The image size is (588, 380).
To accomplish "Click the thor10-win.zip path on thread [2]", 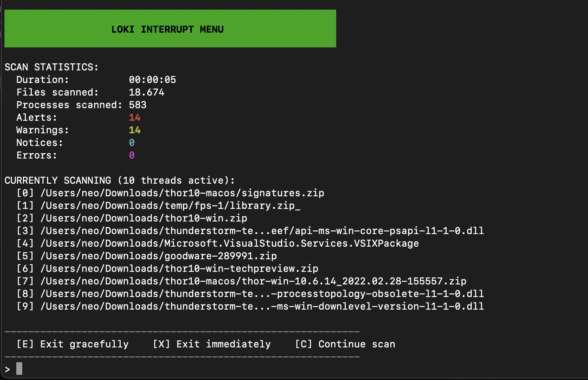I will (144, 218).
